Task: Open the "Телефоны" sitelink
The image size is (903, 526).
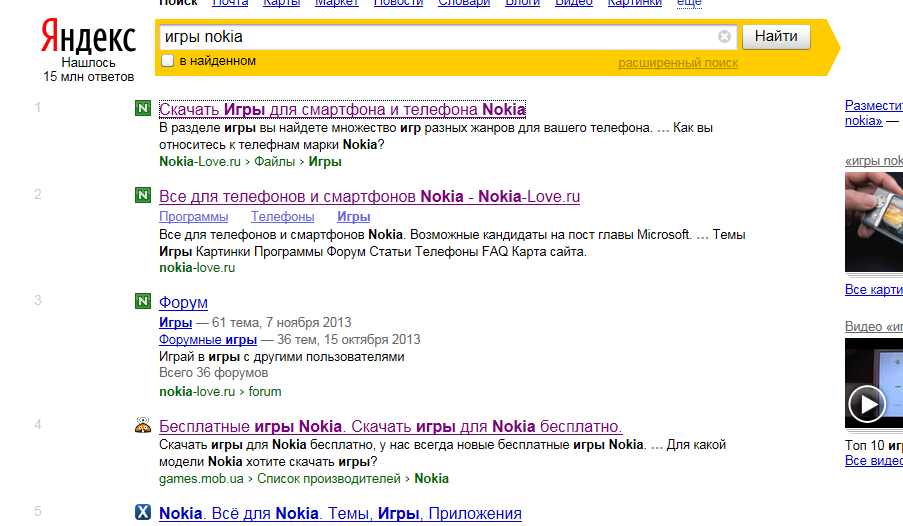Action: click(x=282, y=217)
